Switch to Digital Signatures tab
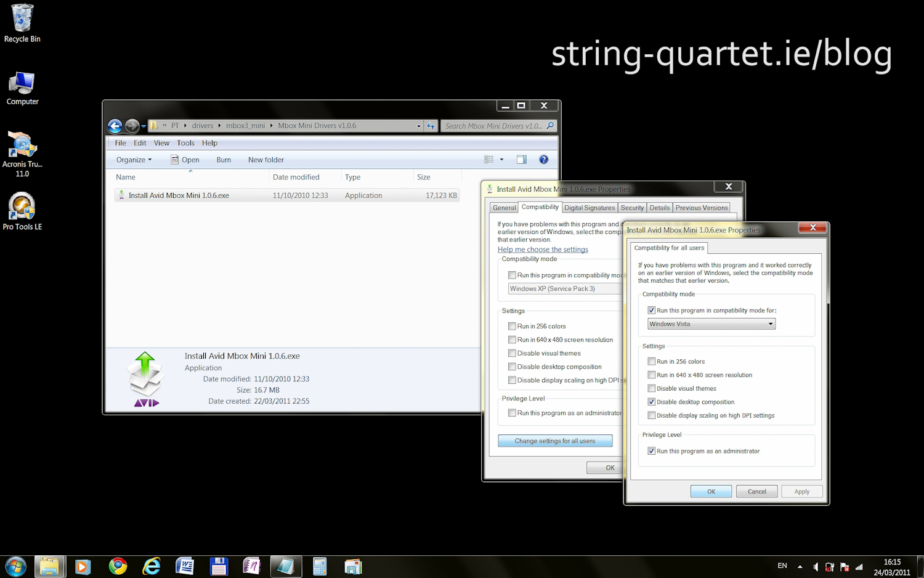 (x=590, y=208)
